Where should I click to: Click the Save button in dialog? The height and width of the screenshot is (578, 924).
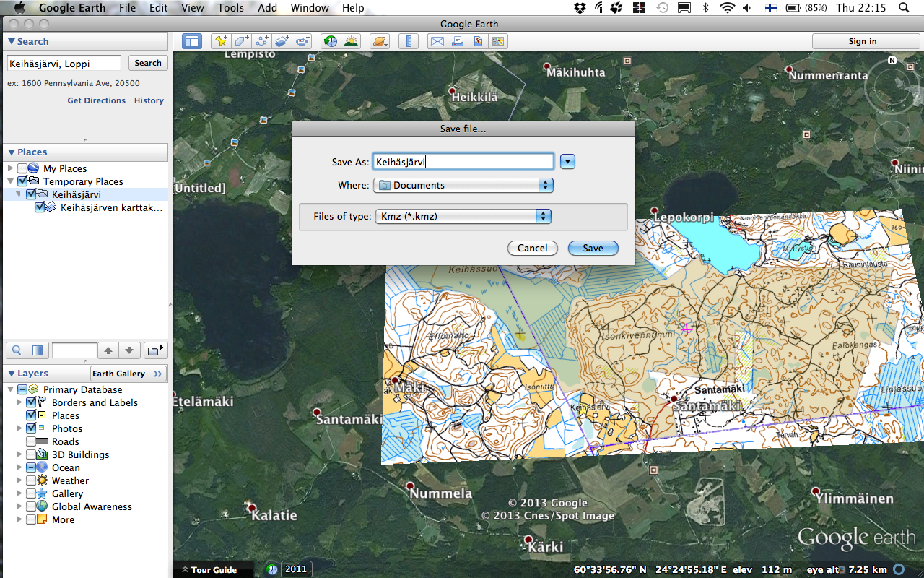(x=593, y=248)
